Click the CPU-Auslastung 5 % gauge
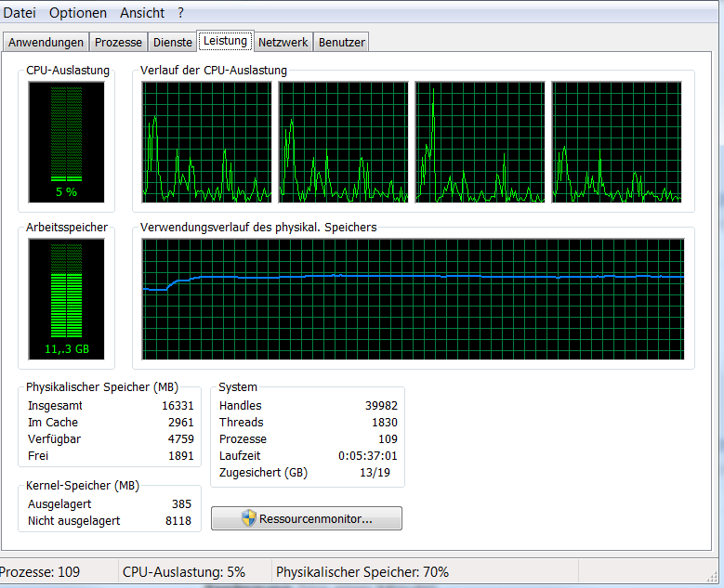 (67, 142)
